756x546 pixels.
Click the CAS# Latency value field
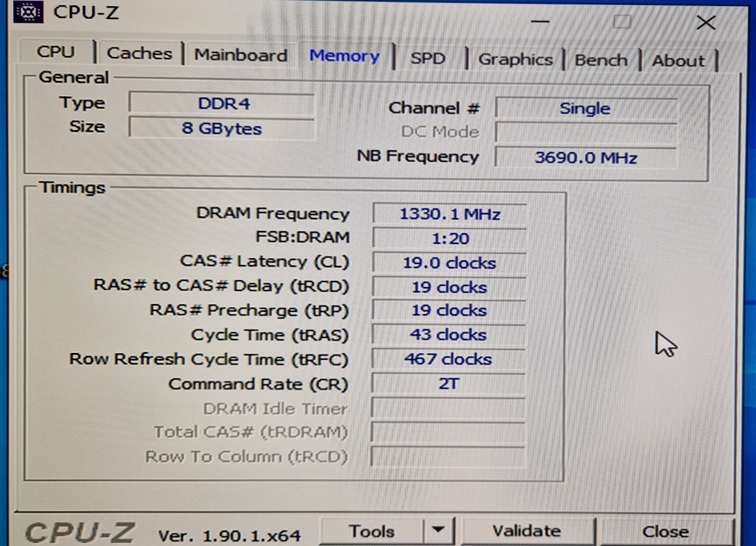click(x=449, y=263)
